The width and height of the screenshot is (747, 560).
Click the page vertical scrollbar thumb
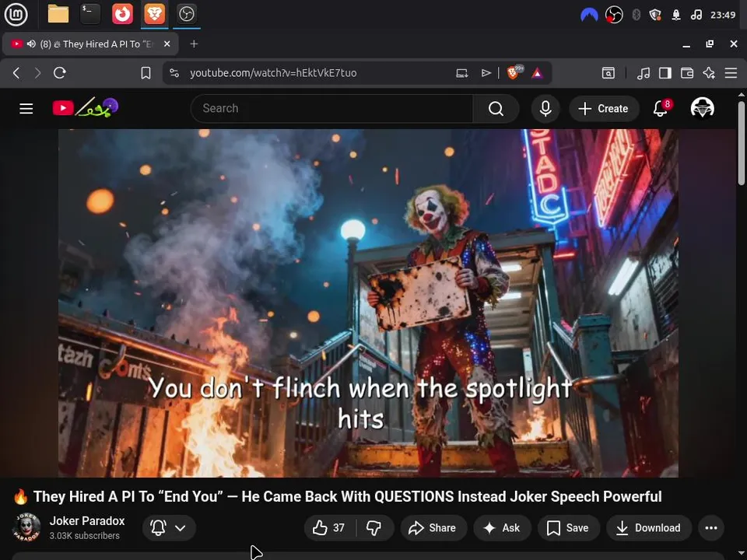tap(742, 143)
